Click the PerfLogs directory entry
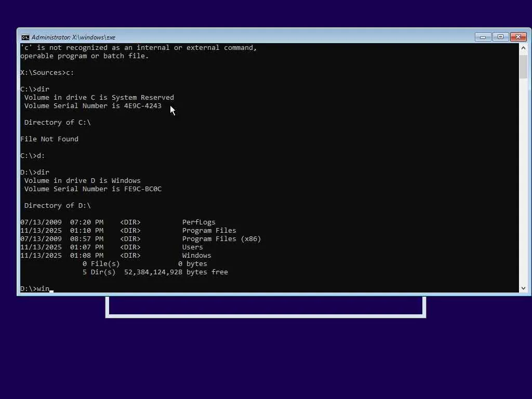 [118, 222]
